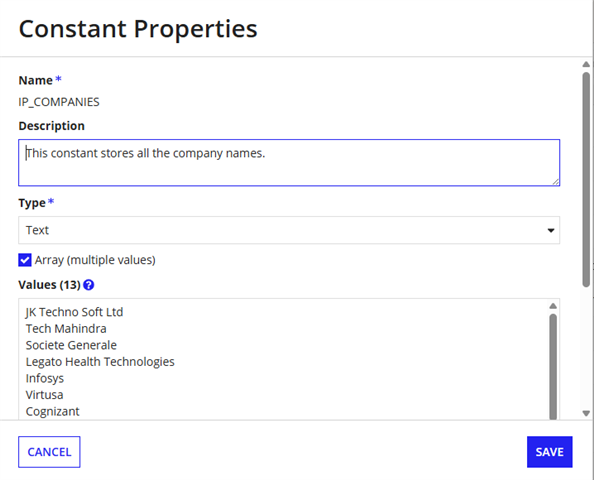Image resolution: width=594 pixels, height=480 pixels.
Task: Uncheck the Array (multiple values) checkbox
Action: click(25, 260)
